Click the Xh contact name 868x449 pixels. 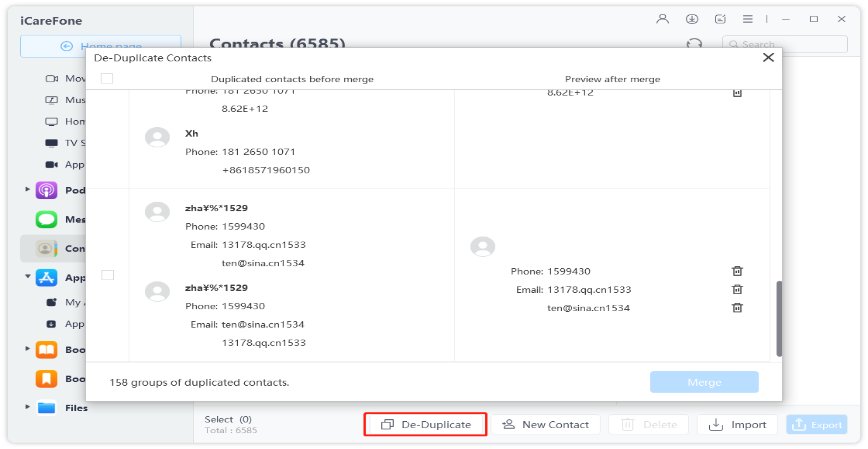192,133
